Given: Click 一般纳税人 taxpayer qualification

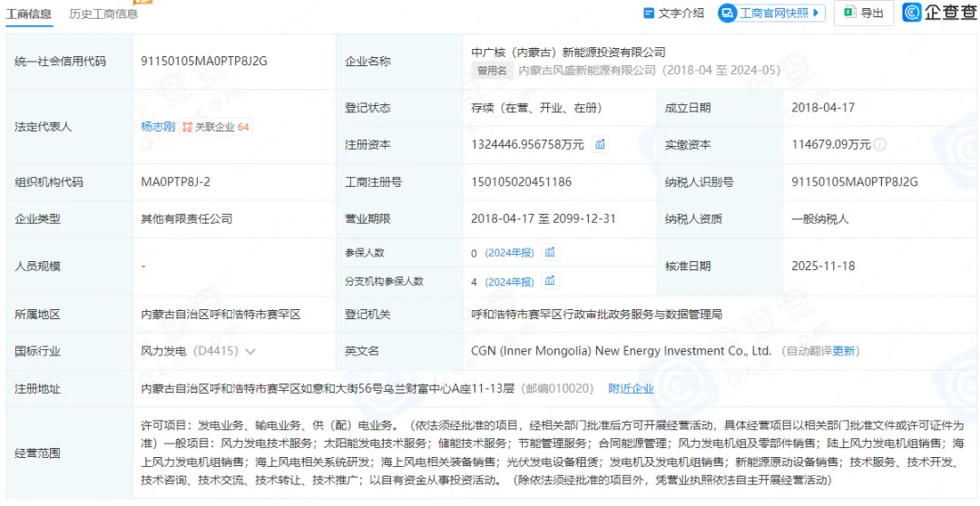Looking at the screenshot, I should point(820,219).
